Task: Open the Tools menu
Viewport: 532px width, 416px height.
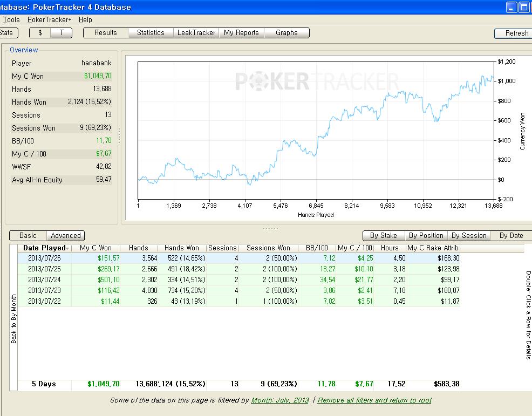Action: pos(11,19)
